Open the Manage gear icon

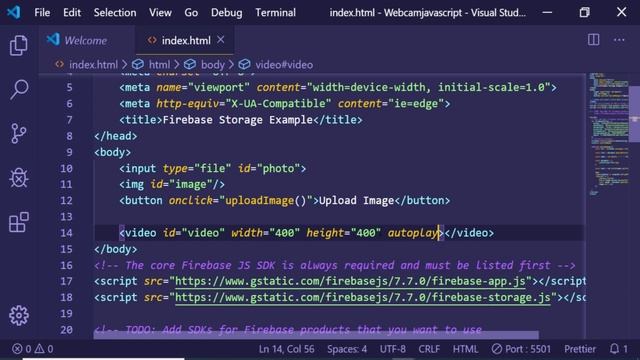coord(19,315)
